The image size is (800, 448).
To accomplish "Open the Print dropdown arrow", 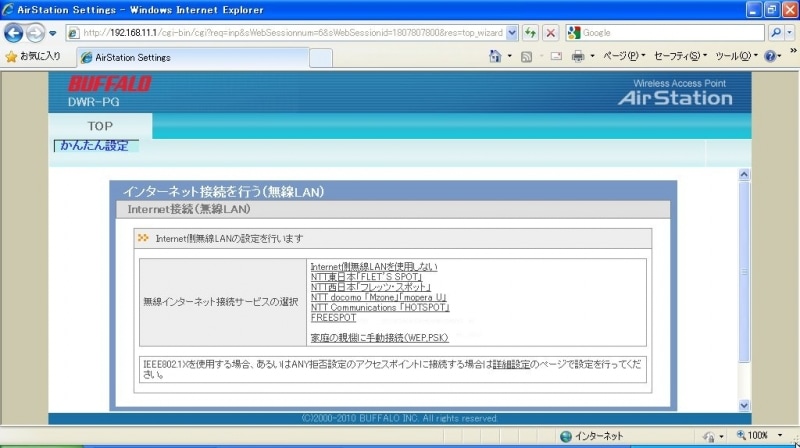I will click(592, 56).
